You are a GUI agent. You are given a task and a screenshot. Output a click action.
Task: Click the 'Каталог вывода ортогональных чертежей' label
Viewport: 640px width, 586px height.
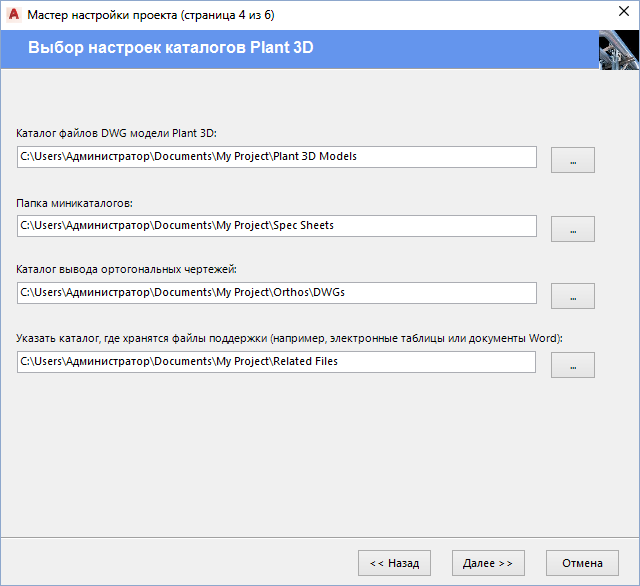coord(126,269)
